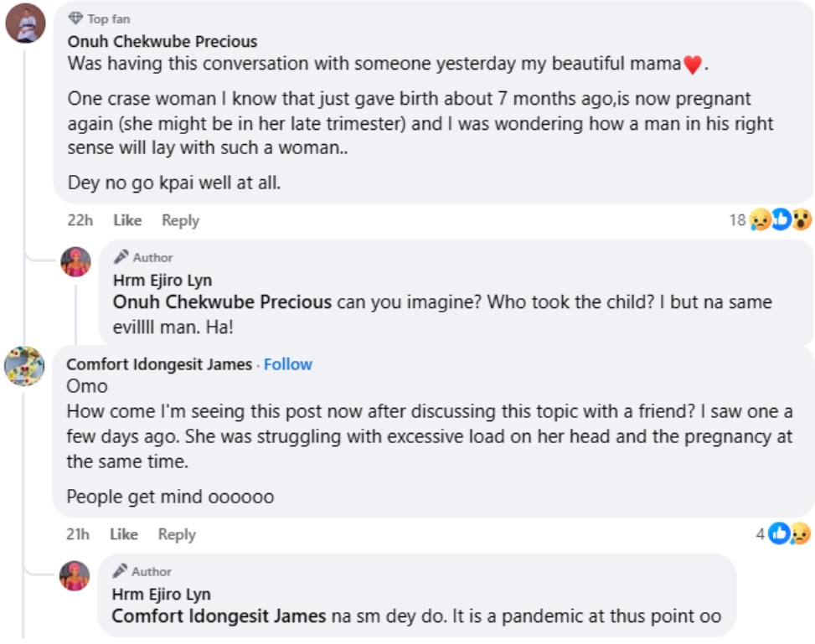Open Hrm Ejiro Lyn's name in first reply
The image size is (815, 644).
tap(162, 281)
